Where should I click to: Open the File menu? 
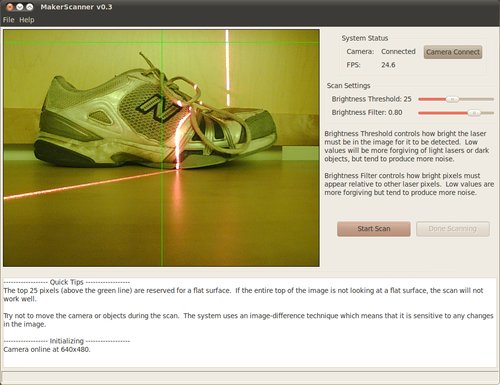point(9,20)
